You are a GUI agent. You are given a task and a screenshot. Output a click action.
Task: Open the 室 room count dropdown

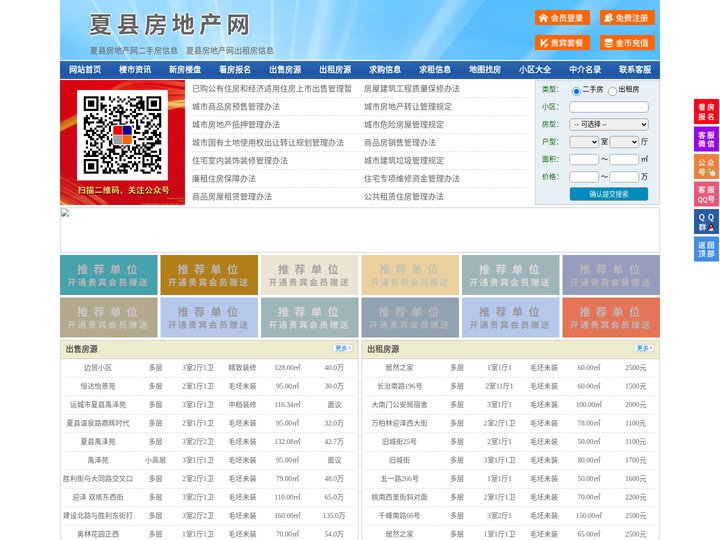(584, 142)
